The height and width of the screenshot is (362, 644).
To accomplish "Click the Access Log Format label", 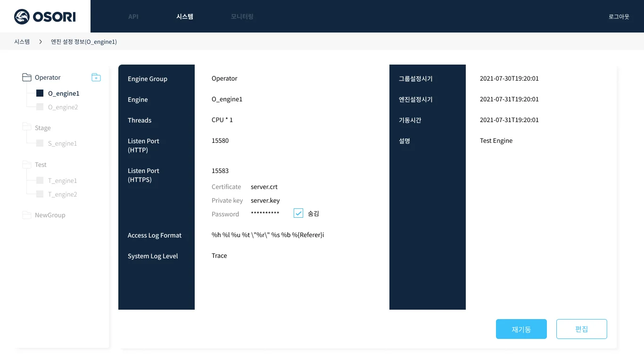I will (x=155, y=235).
